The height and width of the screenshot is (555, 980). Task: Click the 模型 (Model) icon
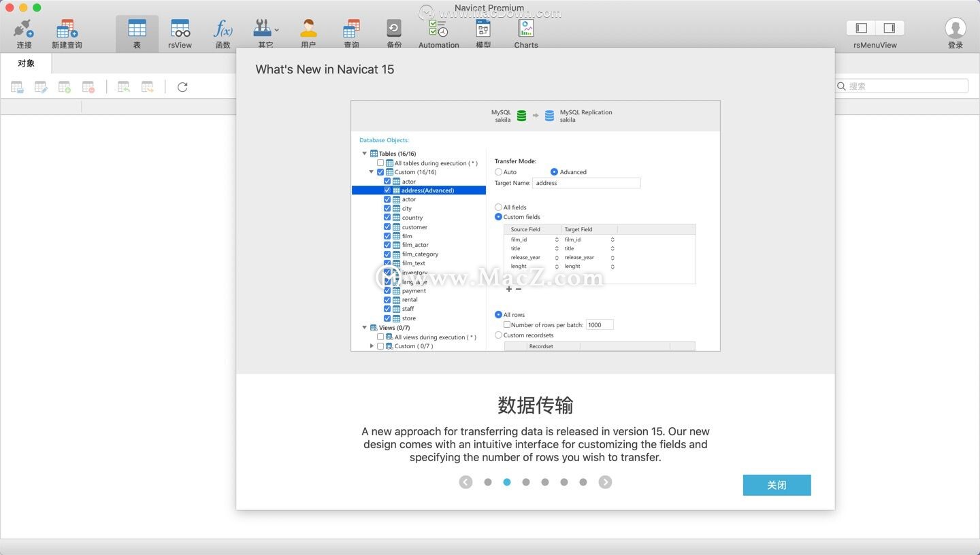(x=483, y=29)
